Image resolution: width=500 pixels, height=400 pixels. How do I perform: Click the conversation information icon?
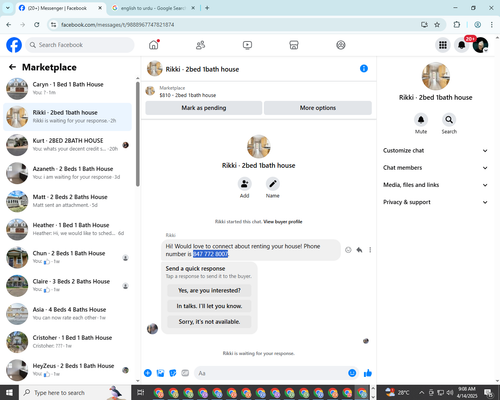364,68
